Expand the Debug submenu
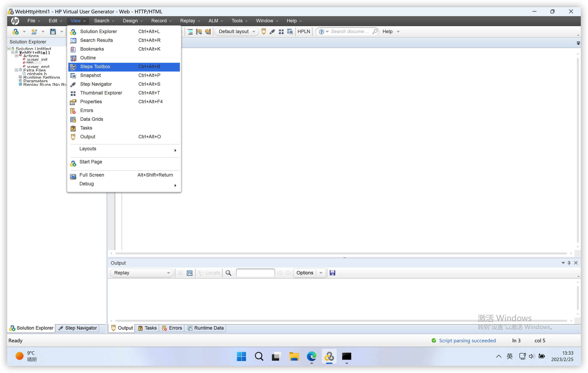 124,184
